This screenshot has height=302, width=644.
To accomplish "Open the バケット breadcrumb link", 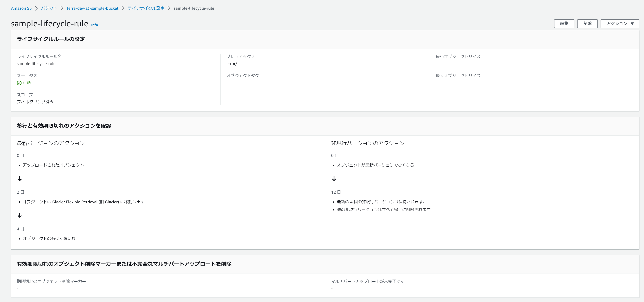I will (x=49, y=8).
